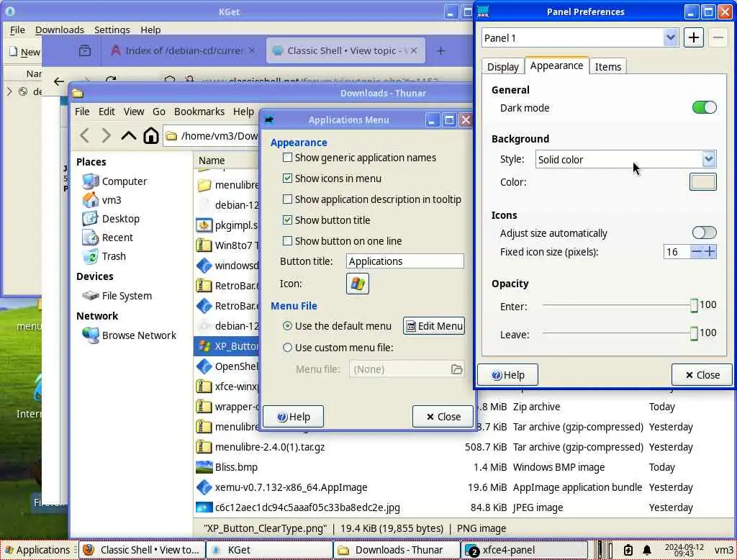Toggle Dark mode switch
The height and width of the screenshot is (560, 737).
point(704,108)
